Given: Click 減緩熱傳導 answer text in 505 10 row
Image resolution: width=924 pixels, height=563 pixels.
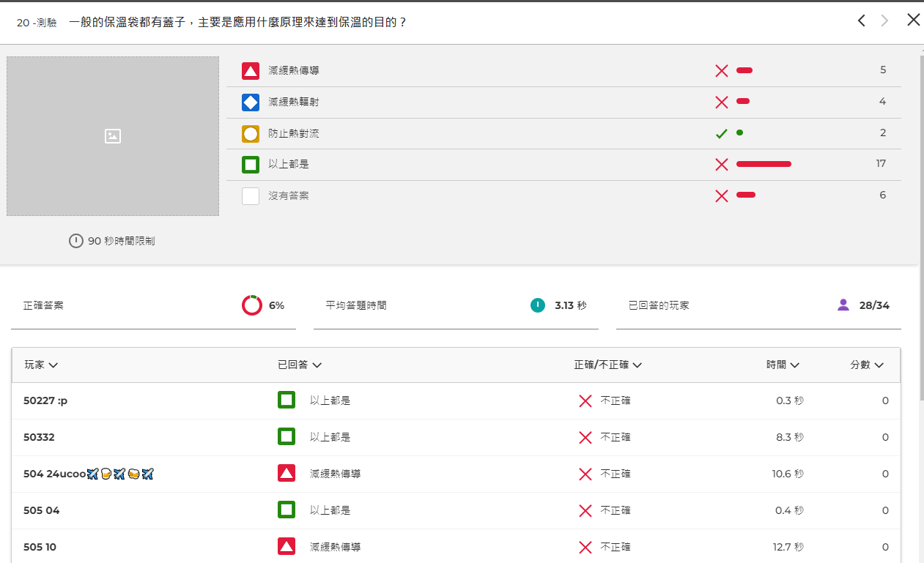Looking at the screenshot, I should pyautogui.click(x=335, y=547).
